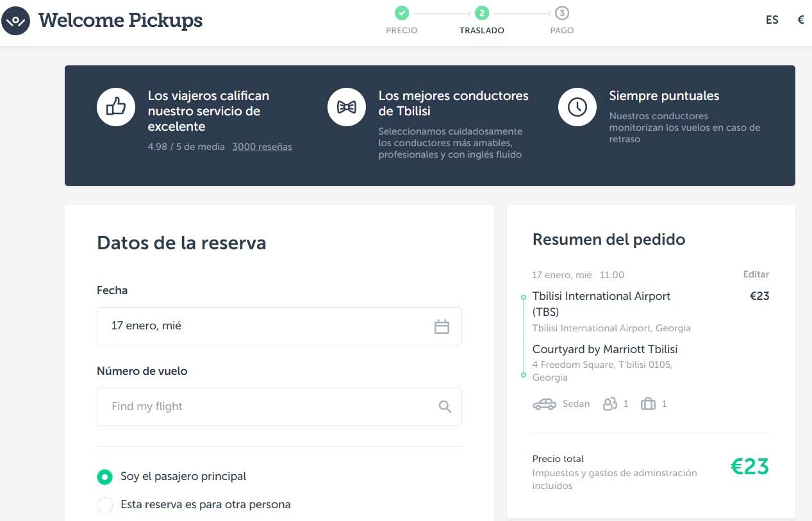Click the bow tie drivers icon
812x521 pixels.
[347, 107]
